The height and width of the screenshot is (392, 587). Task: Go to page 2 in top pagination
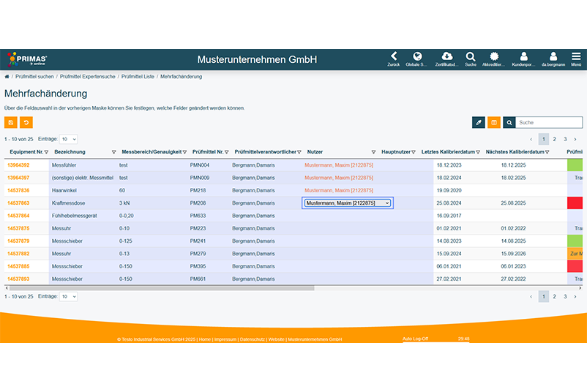tap(554, 139)
